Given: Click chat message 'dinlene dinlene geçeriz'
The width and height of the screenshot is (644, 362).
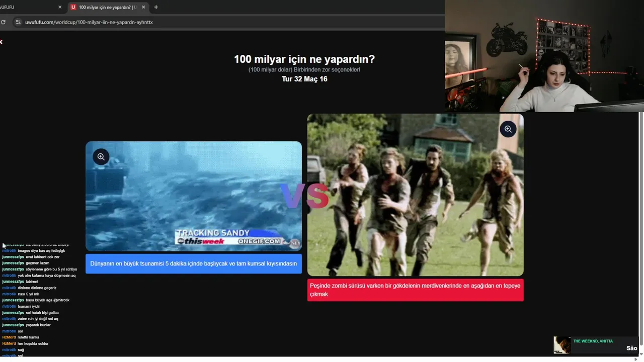Looking at the screenshot, I should (37, 288).
